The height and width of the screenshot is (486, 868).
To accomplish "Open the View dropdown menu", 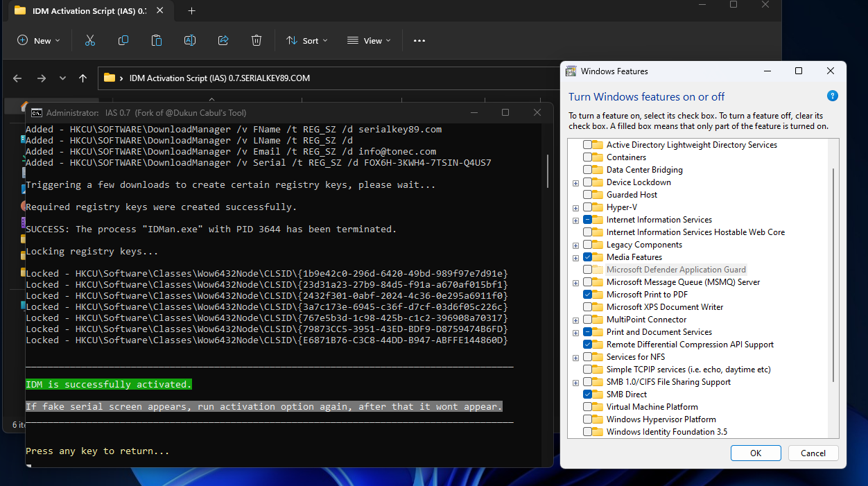I will tap(369, 40).
